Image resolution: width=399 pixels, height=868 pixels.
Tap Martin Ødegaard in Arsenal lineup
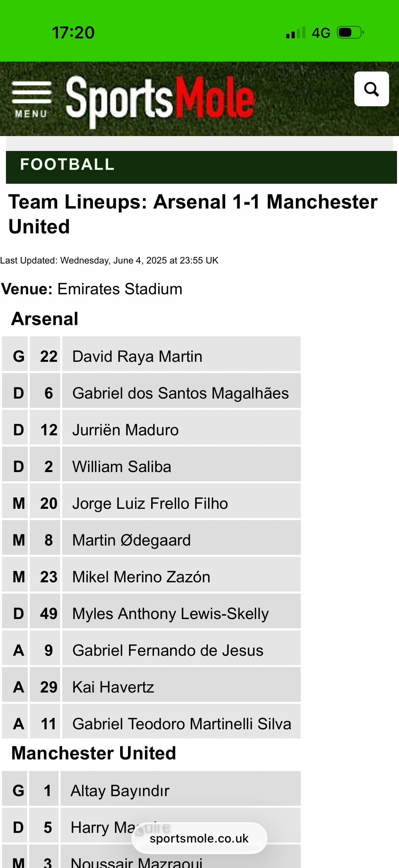coord(132,540)
